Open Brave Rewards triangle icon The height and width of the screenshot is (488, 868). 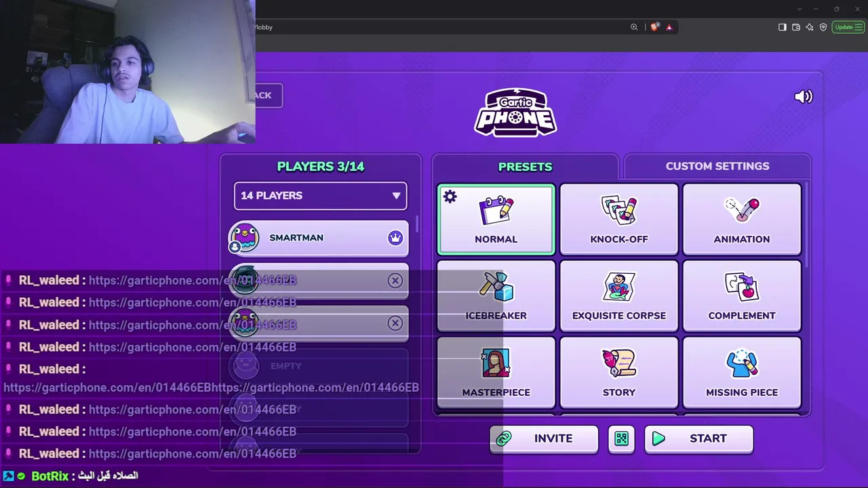(669, 27)
